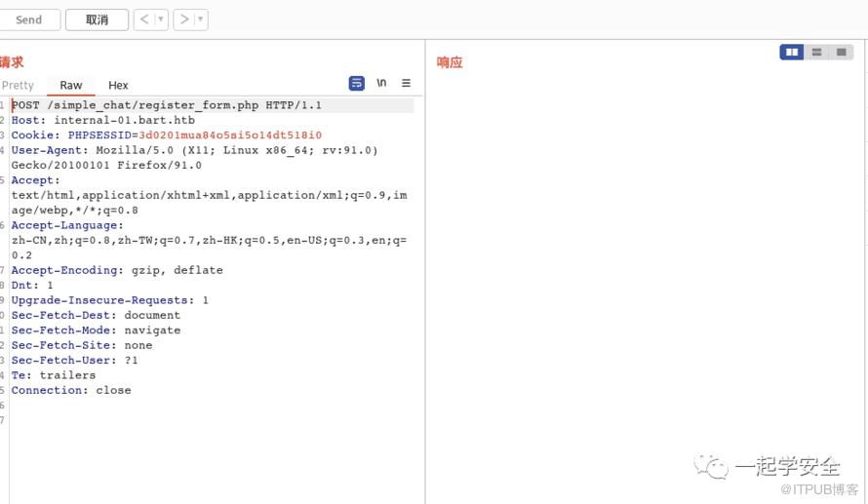Click the Dnt: 1 header line
The width and height of the screenshot is (868, 504).
tap(32, 285)
